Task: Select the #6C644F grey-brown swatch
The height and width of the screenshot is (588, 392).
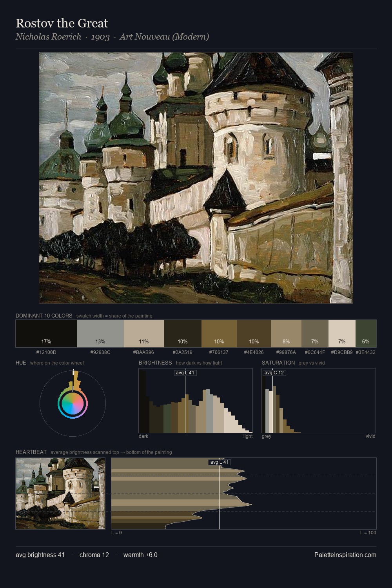Action: (x=315, y=334)
